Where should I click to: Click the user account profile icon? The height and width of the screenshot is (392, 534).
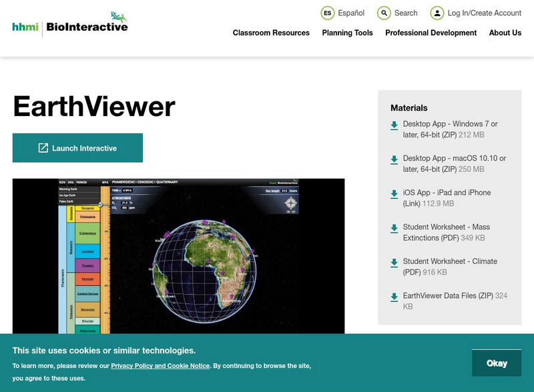pos(437,13)
